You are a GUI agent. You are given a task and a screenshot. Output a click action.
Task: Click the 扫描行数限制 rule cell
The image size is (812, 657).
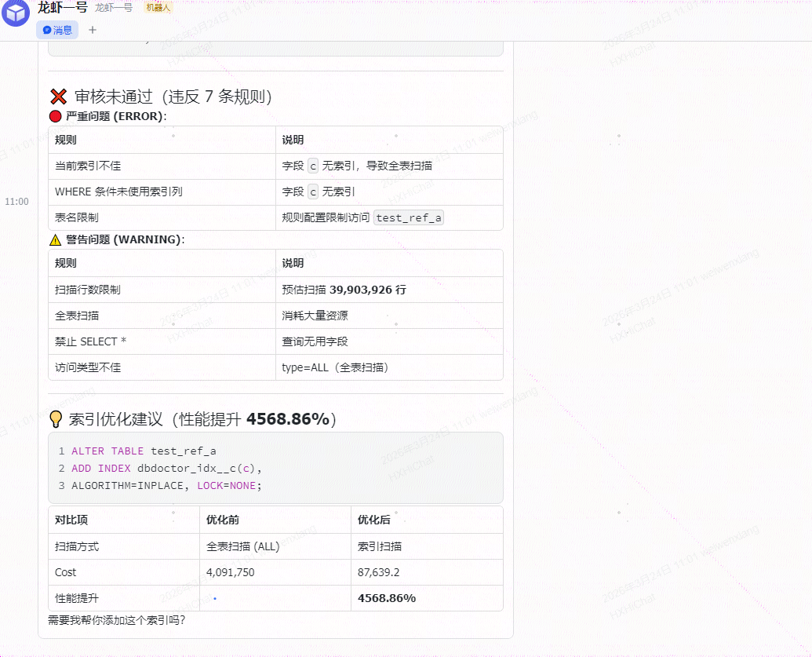pyautogui.click(x=162, y=290)
